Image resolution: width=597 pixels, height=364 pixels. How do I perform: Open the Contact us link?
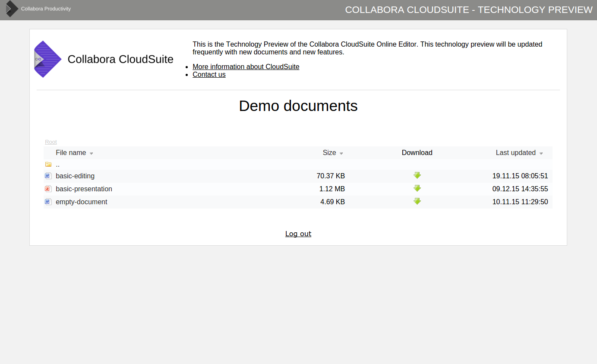(x=209, y=74)
